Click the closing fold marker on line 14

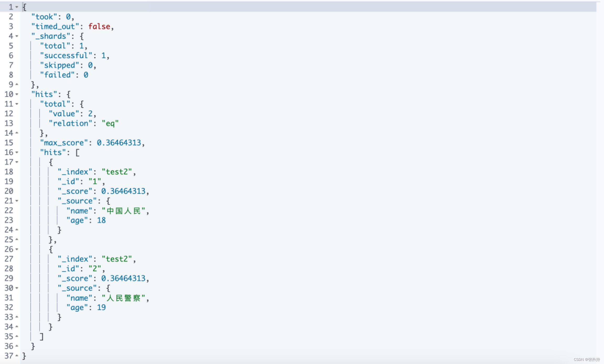point(17,133)
